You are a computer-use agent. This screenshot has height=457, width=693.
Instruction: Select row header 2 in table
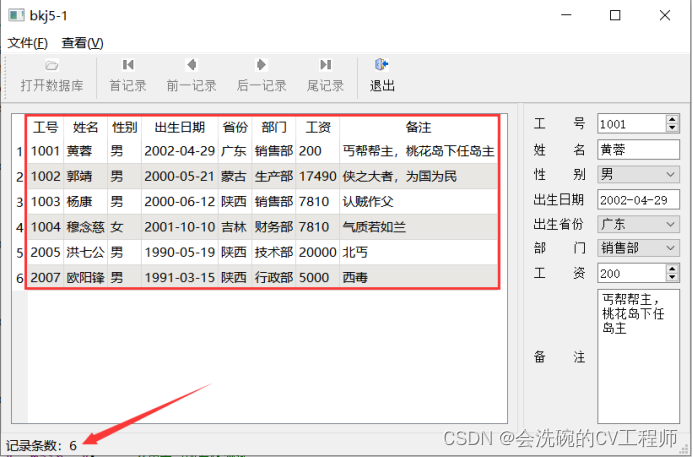tap(19, 177)
